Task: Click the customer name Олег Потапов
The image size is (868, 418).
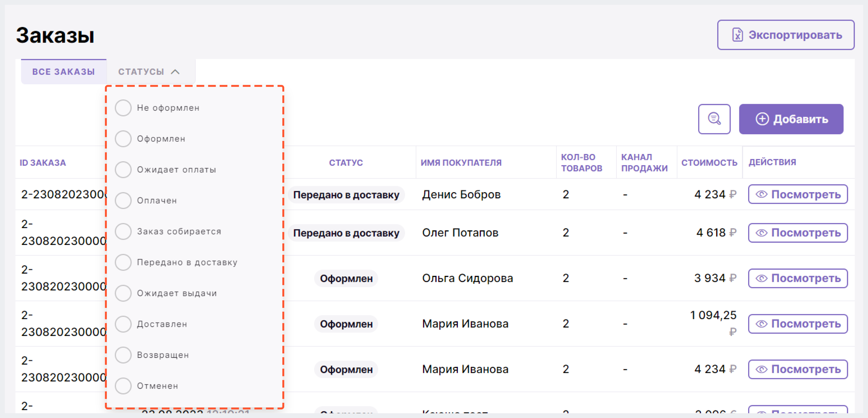Action: pyautogui.click(x=460, y=233)
